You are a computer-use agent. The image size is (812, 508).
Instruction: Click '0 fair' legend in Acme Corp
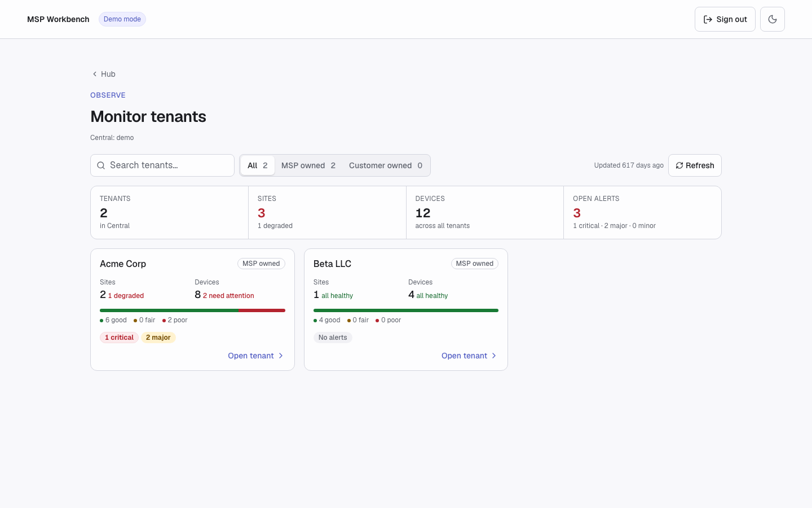tap(144, 320)
